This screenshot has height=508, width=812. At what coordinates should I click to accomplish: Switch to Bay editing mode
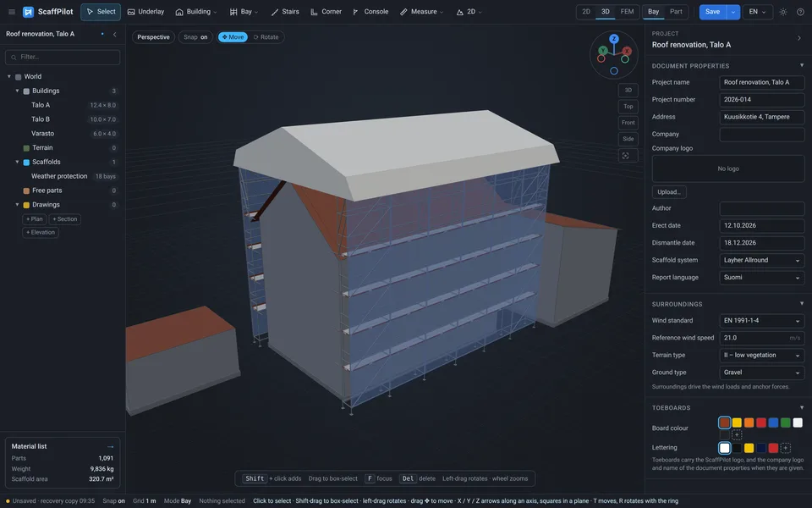[x=654, y=12]
